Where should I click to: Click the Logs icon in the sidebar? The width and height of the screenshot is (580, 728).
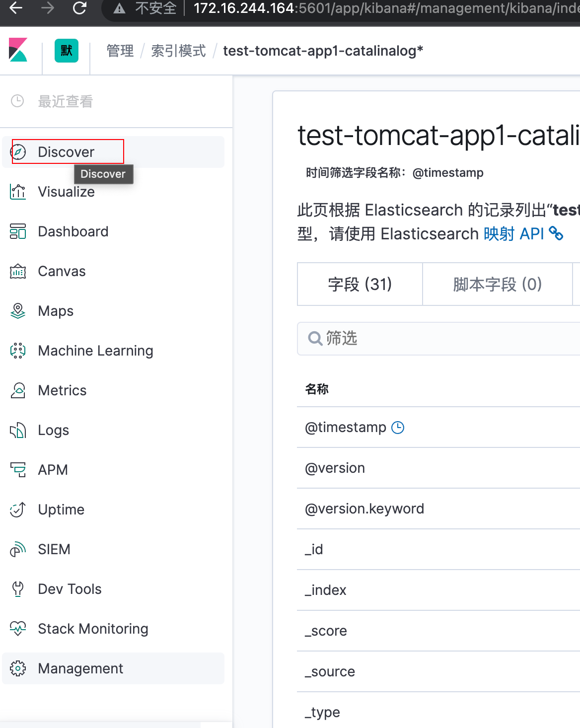tap(18, 430)
